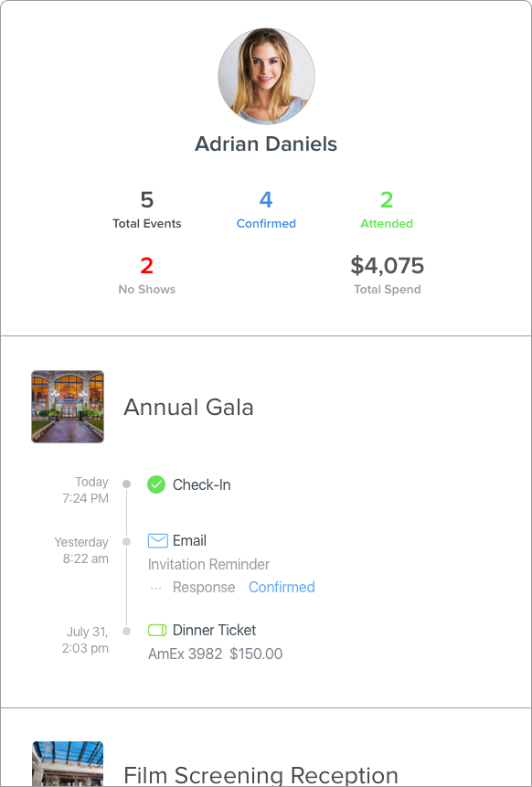The image size is (532, 787).
Task: Click the blue Email envelope icon
Action: (x=157, y=540)
